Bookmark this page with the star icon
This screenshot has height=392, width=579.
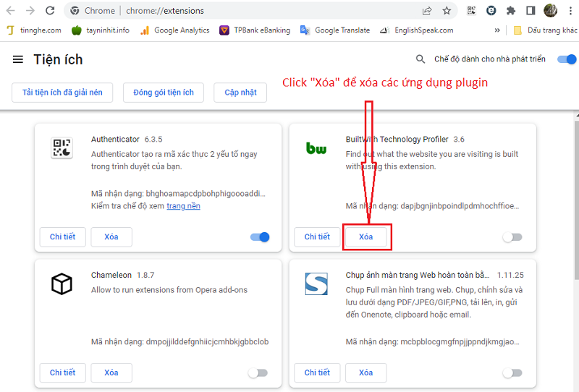447,11
